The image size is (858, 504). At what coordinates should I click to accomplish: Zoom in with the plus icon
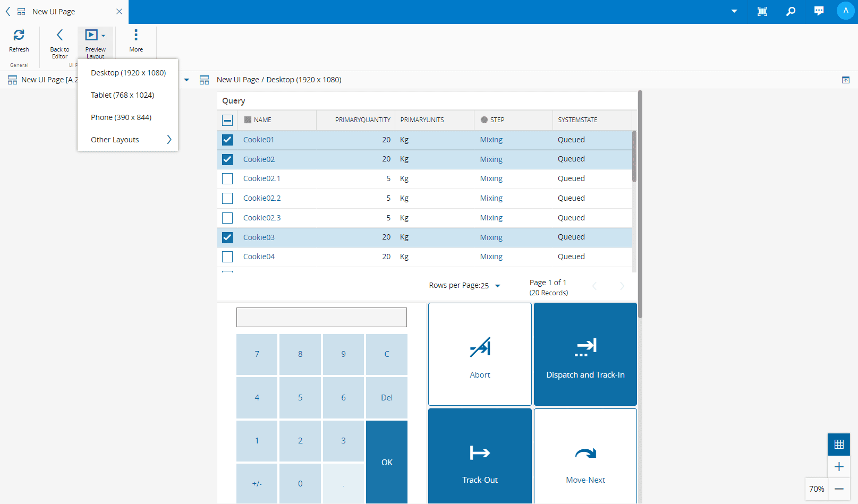pyautogui.click(x=839, y=467)
